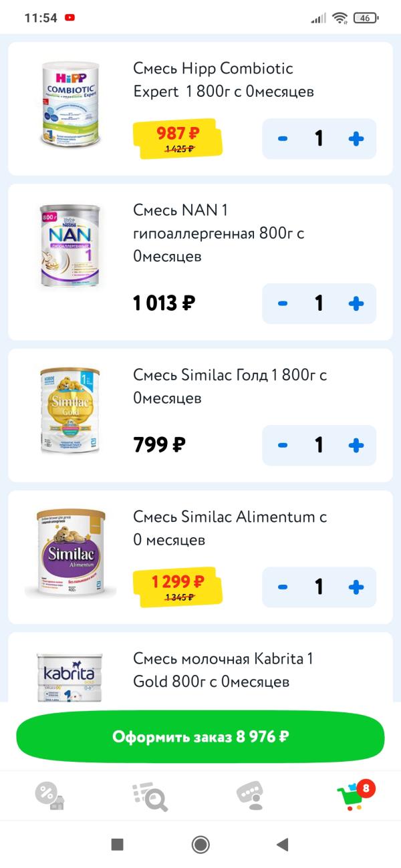The height and width of the screenshot is (868, 401).
Task: Decrease Similac Alimentum quantity with minus icon
Action: coord(283,587)
